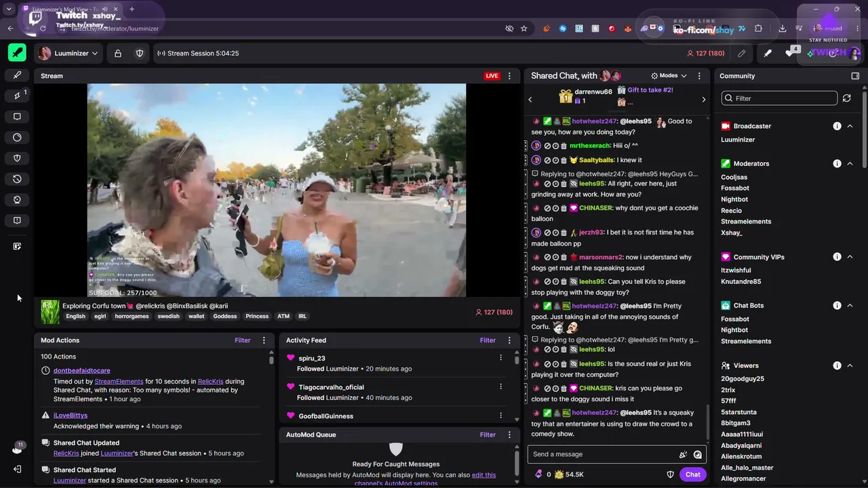
Task: Open the Luuminizer channel dropdown
Action: point(68,54)
